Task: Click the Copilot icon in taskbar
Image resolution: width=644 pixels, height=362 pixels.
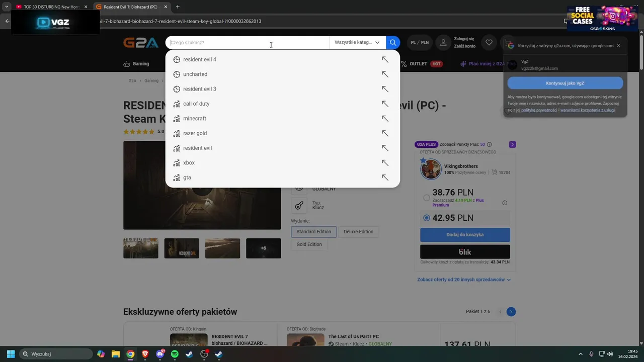Action: pyautogui.click(x=101, y=354)
